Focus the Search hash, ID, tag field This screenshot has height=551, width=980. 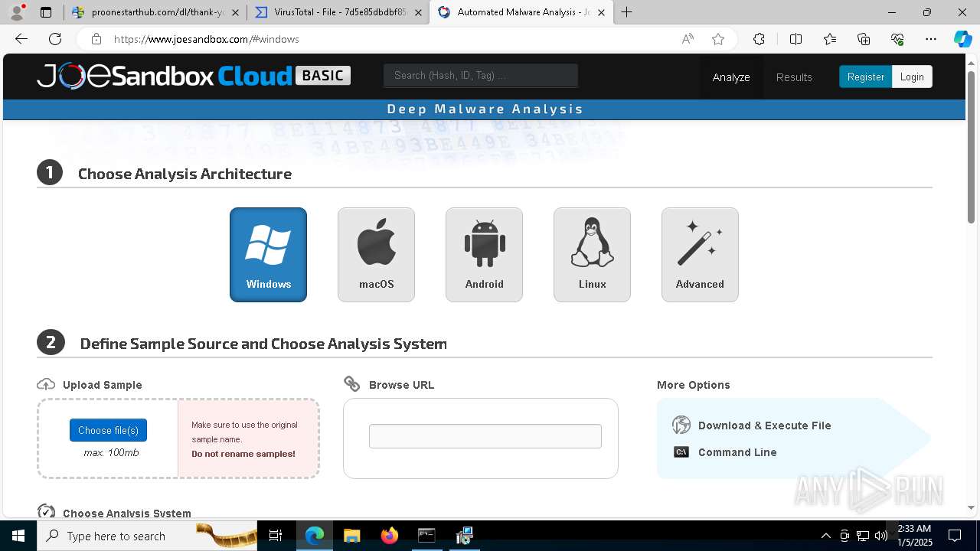(481, 75)
